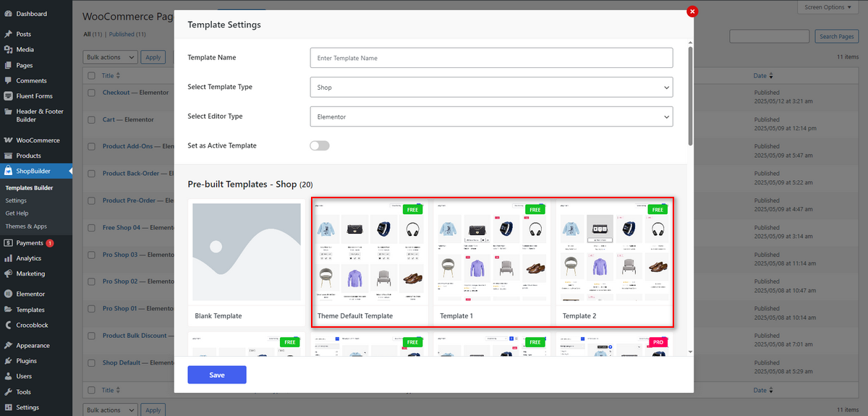Expand Screen Options panel
Image resolution: width=868 pixels, height=416 pixels.
(830, 7)
